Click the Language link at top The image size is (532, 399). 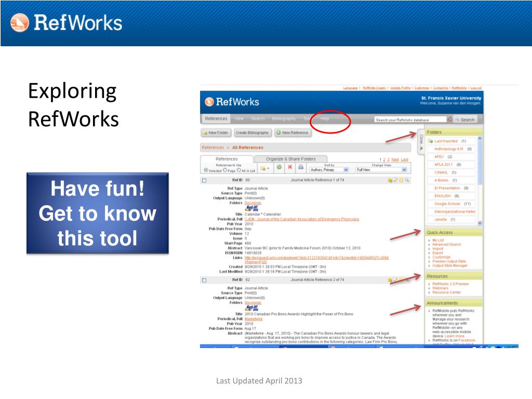click(350, 88)
